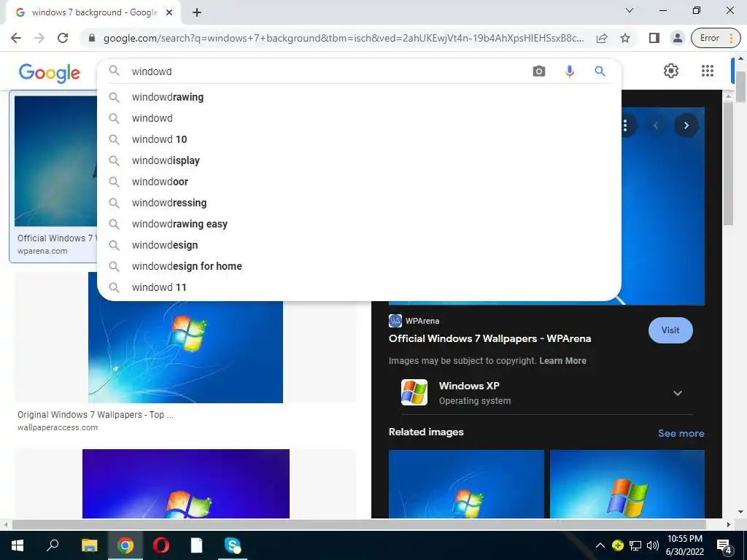This screenshot has height=560, width=747.
Task: Open Skype from the taskbar
Action: (x=233, y=545)
